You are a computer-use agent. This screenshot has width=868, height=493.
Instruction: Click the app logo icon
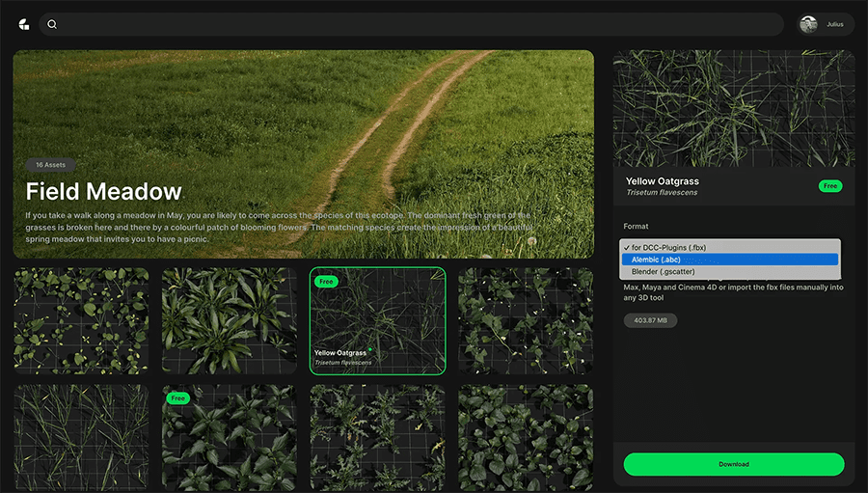[x=24, y=24]
